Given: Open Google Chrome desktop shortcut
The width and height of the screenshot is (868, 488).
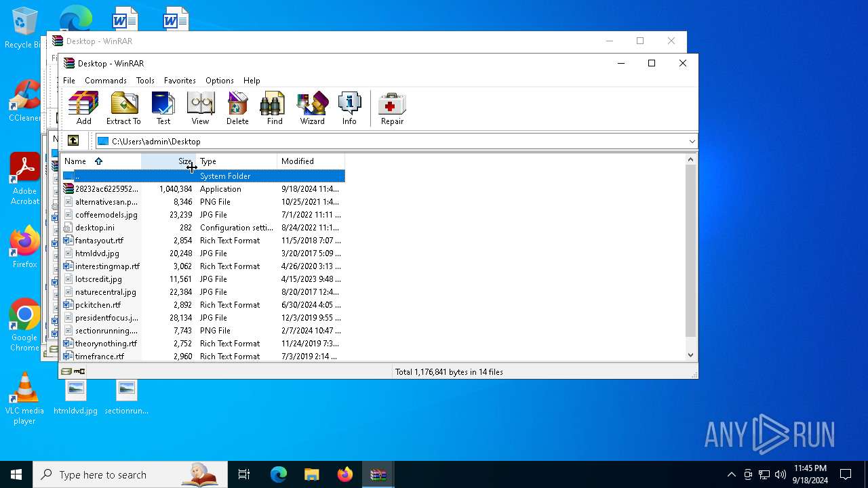Looking at the screenshot, I should click(24, 325).
